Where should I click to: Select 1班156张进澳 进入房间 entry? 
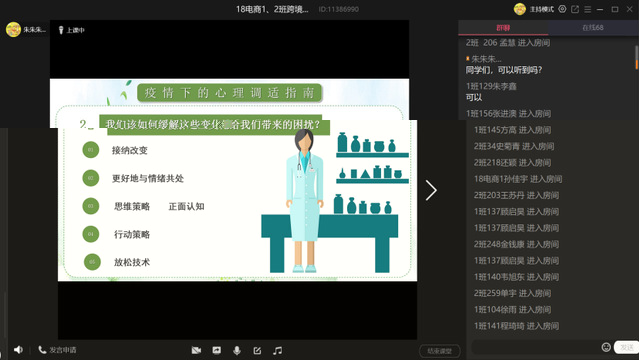[508, 114]
